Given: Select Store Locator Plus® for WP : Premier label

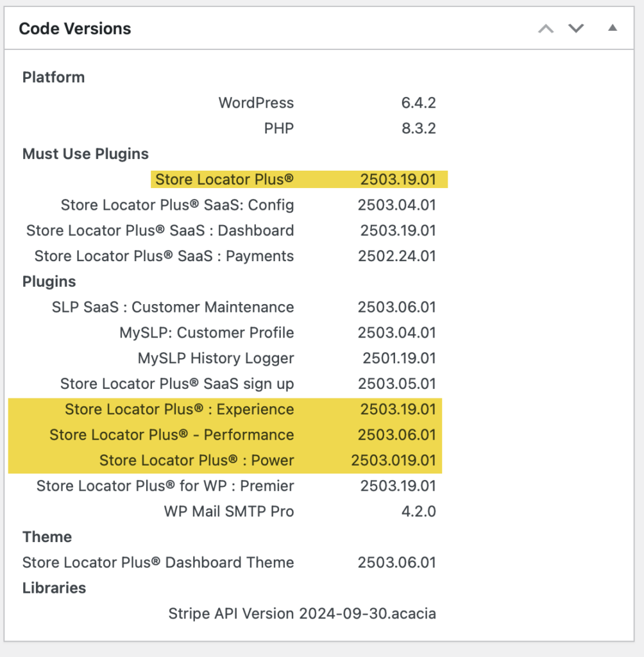Looking at the screenshot, I should tap(165, 486).
